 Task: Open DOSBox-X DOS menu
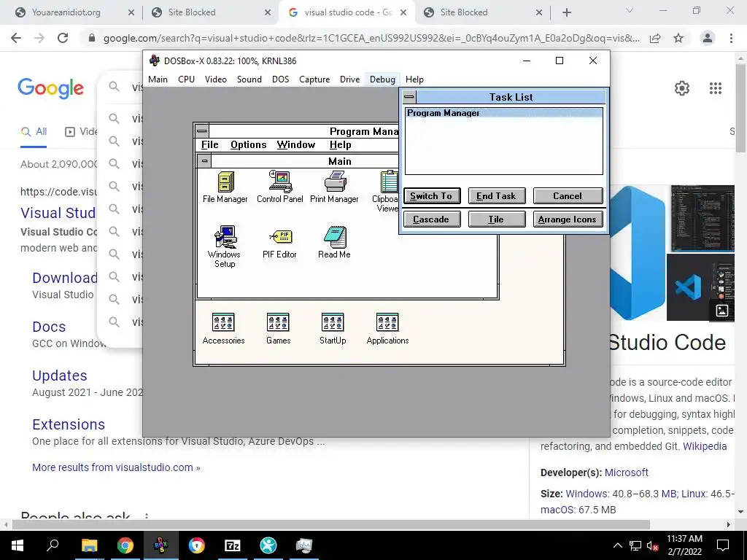point(281,79)
